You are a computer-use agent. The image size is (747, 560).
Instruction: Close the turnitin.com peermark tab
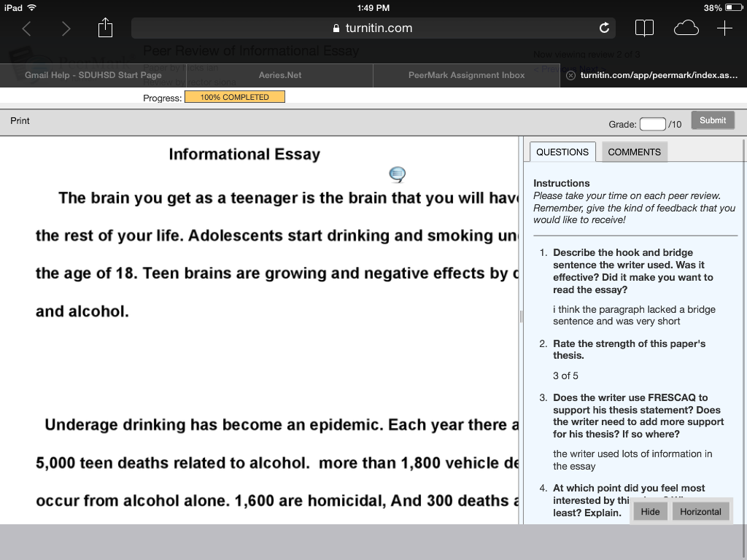click(x=570, y=75)
